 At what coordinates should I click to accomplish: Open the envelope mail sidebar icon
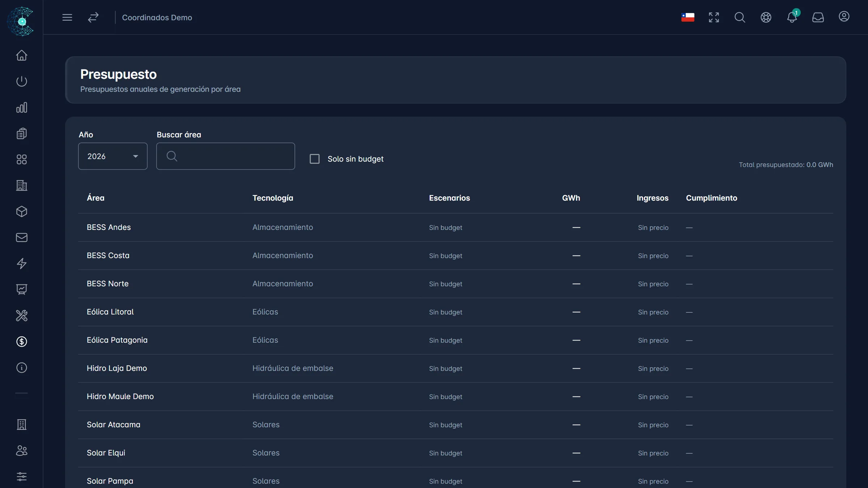[22, 237]
